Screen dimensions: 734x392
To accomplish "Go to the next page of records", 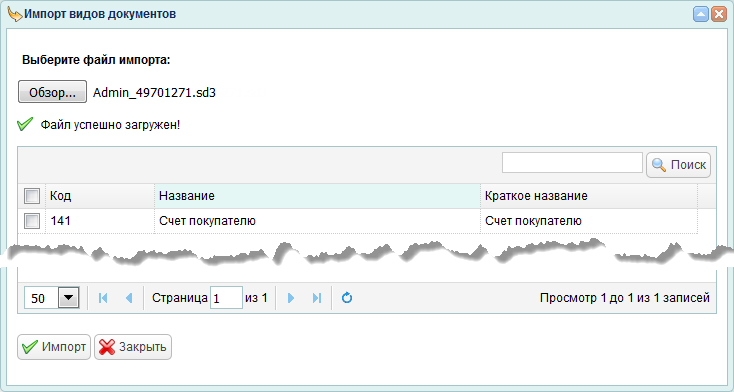I will click(x=291, y=298).
